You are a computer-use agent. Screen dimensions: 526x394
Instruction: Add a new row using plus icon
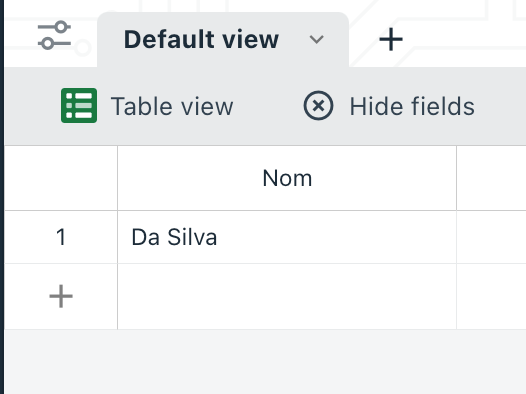(61, 296)
